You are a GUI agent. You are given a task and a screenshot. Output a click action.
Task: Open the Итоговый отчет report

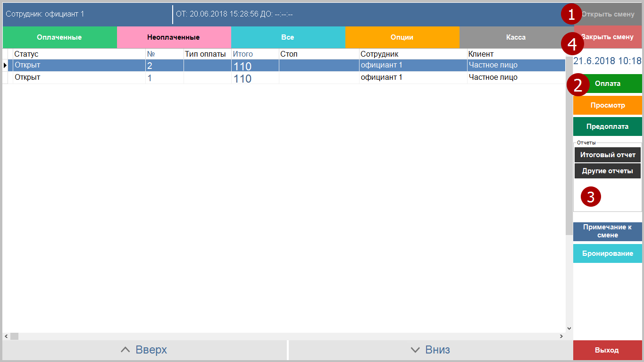[607, 155]
